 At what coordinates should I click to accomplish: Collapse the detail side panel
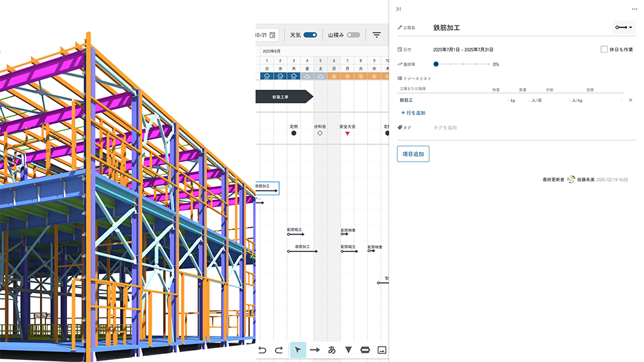[398, 9]
